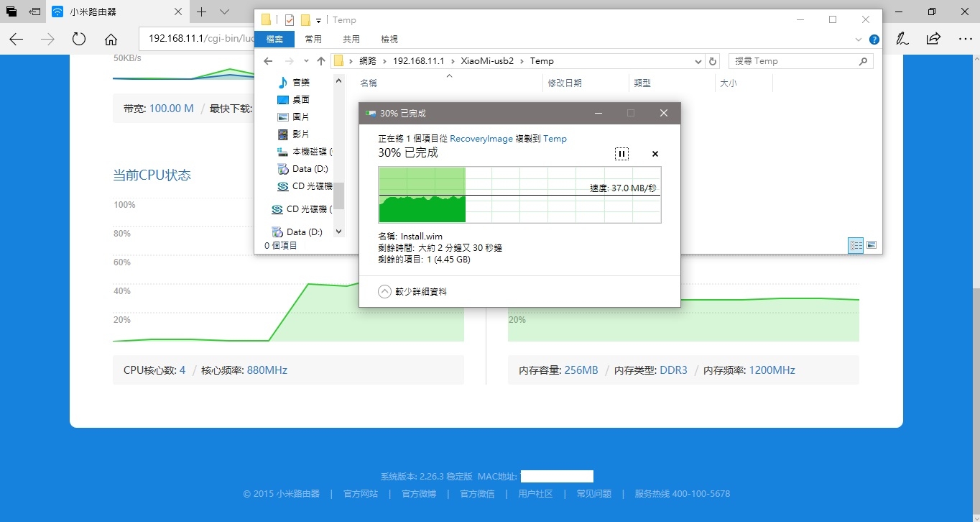Switch Explorer to details view icon

[856, 245]
